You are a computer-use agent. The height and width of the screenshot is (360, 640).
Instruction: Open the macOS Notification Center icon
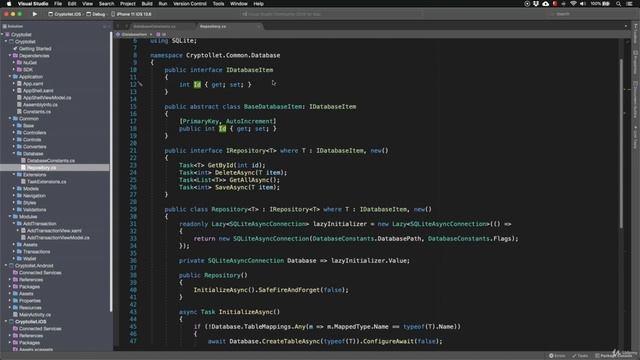pyautogui.click(x=630, y=4)
